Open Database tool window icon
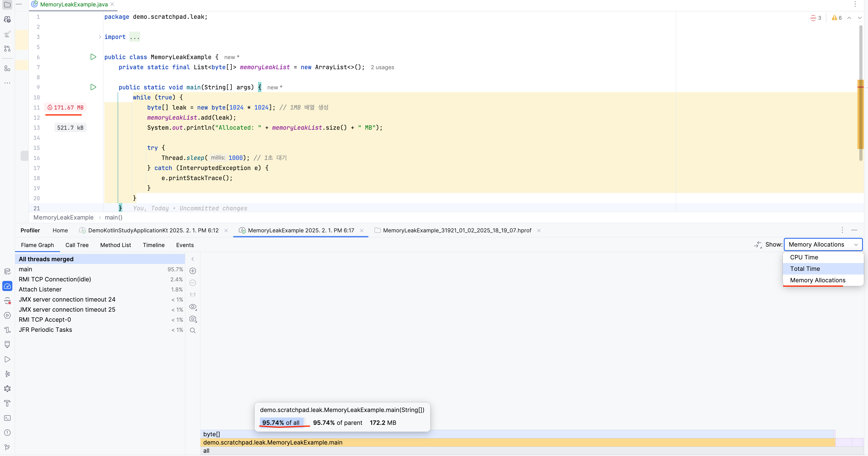 click(7, 272)
